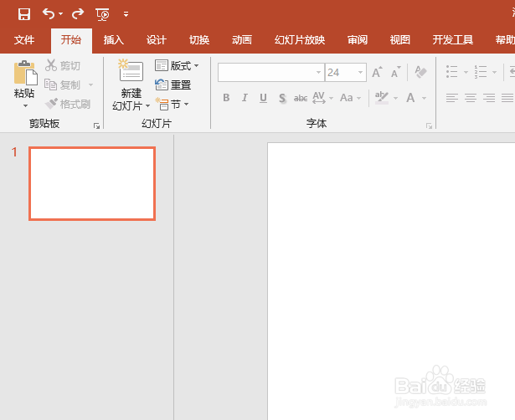Toggle Underline formatting
The image size is (515, 420).
tap(263, 98)
